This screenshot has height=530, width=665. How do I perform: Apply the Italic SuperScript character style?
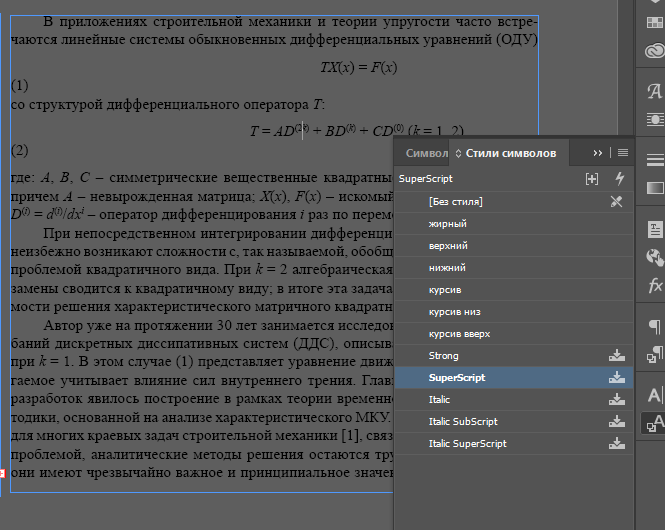tap(467, 443)
